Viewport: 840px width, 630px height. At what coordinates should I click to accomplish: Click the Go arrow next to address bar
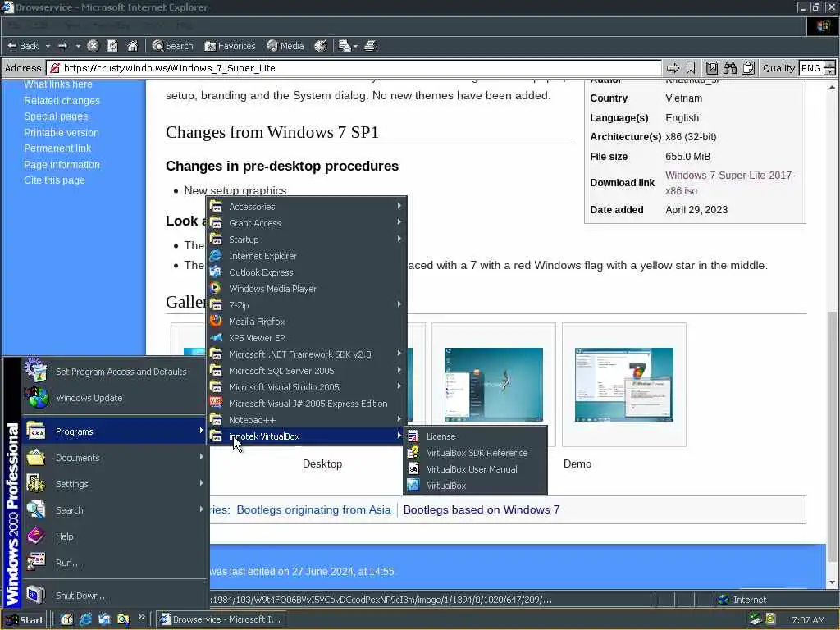[673, 68]
